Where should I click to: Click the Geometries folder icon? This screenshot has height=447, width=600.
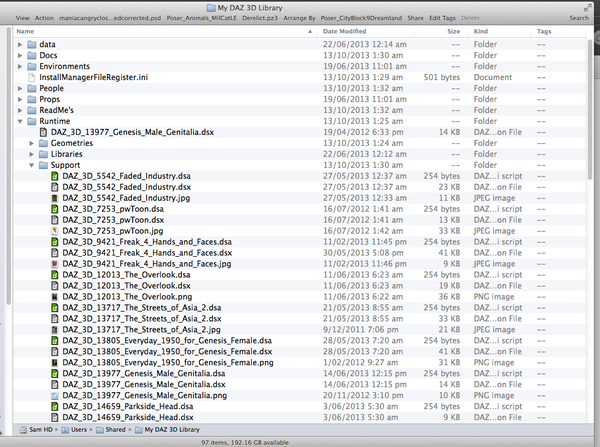pos(44,144)
